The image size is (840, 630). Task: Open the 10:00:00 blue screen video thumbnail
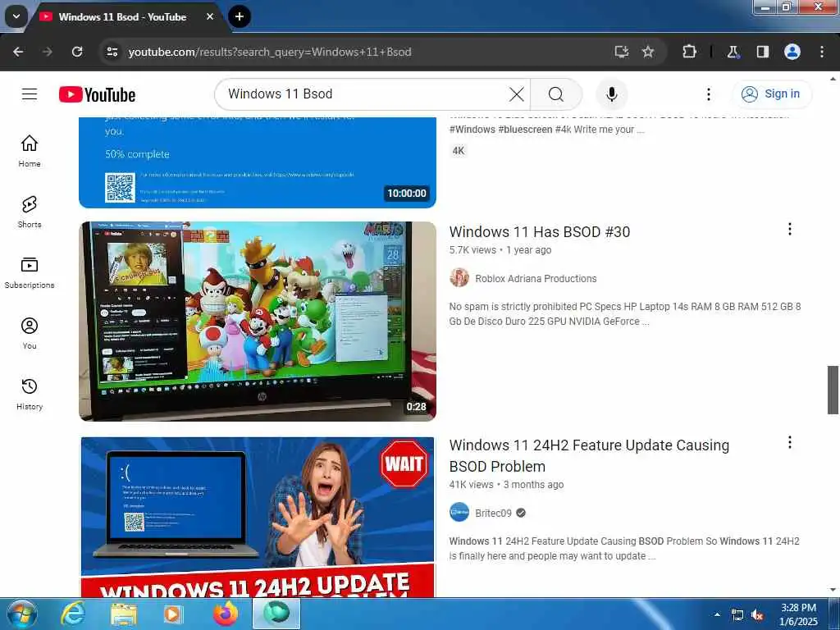[x=257, y=162]
